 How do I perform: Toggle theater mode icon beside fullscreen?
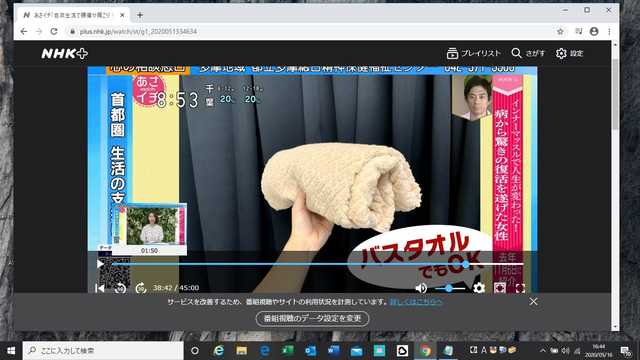pos(500,288)
